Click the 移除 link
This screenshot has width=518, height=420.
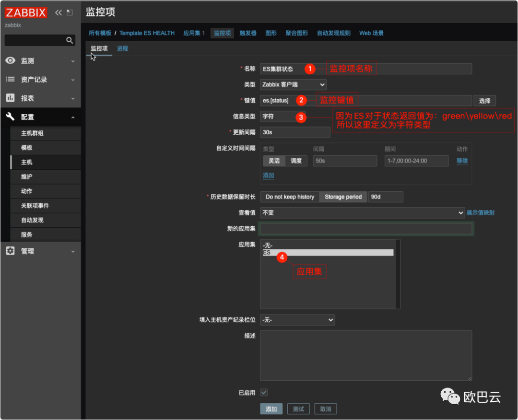[x=462, y=161]
